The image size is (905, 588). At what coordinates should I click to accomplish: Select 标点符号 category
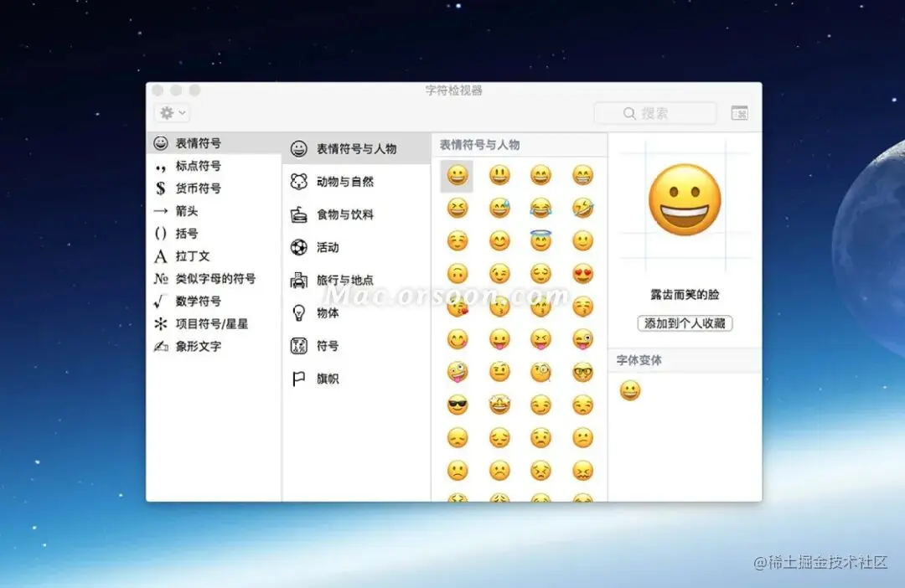[214, 166]
